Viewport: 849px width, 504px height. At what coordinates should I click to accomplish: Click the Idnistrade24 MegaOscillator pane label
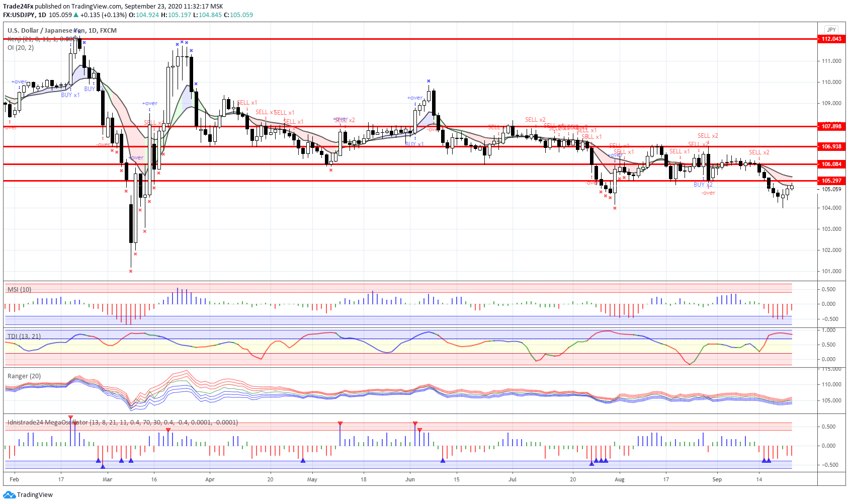pos(123,422)
